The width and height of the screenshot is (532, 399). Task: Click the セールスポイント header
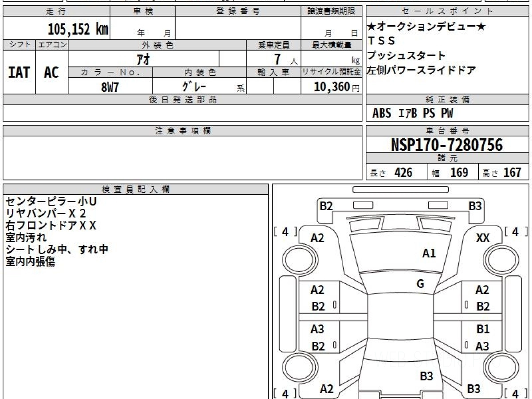[x=448, y=12]
